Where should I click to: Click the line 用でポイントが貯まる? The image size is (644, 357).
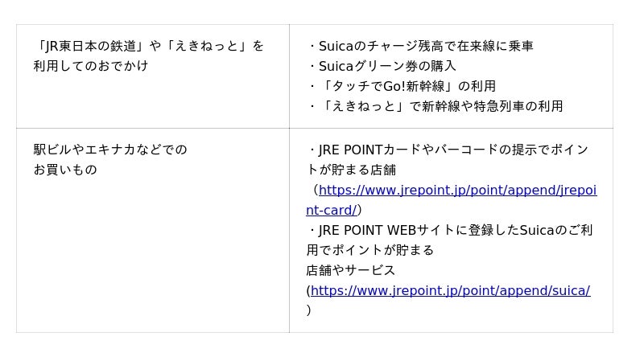370,250
